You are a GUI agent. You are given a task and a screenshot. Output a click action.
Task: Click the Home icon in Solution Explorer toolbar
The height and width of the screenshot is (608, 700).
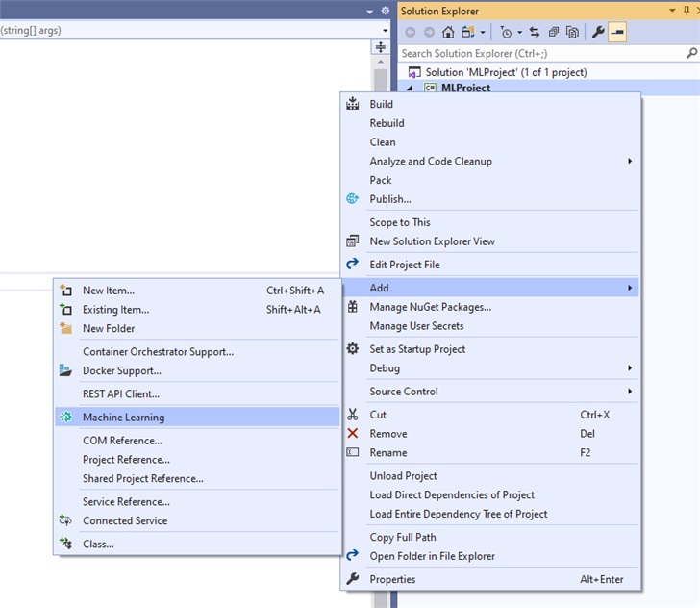[x=448, y=32]
